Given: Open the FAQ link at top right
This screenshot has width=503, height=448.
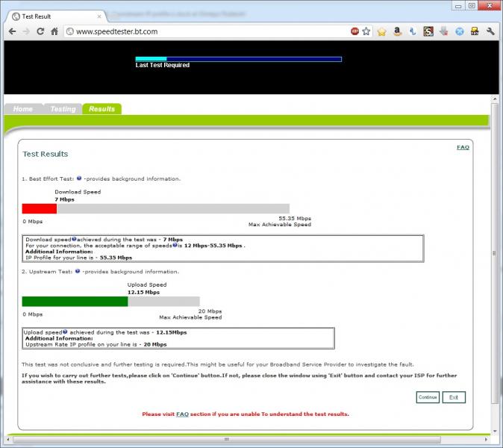Looking at the screenshot, I should (463, 147).
